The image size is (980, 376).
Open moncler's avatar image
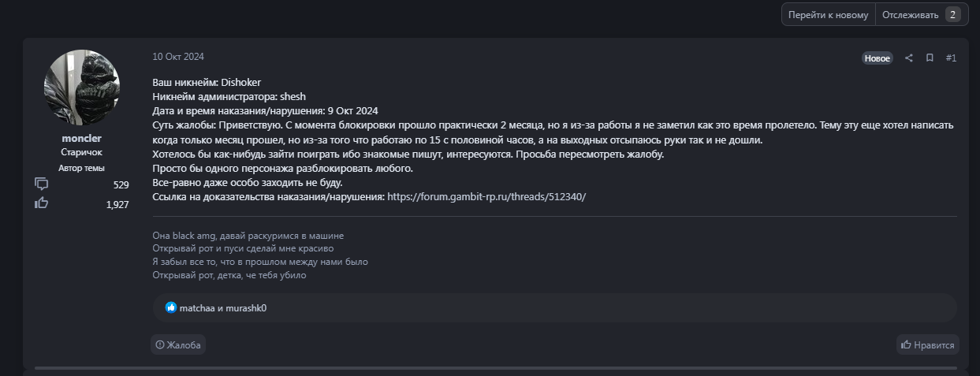click(82, 87)
